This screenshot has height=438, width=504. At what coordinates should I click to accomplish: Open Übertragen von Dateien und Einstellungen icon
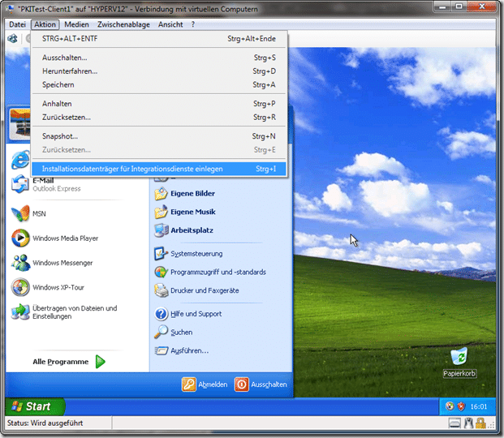pyautogui.click(x=20, y=311)
